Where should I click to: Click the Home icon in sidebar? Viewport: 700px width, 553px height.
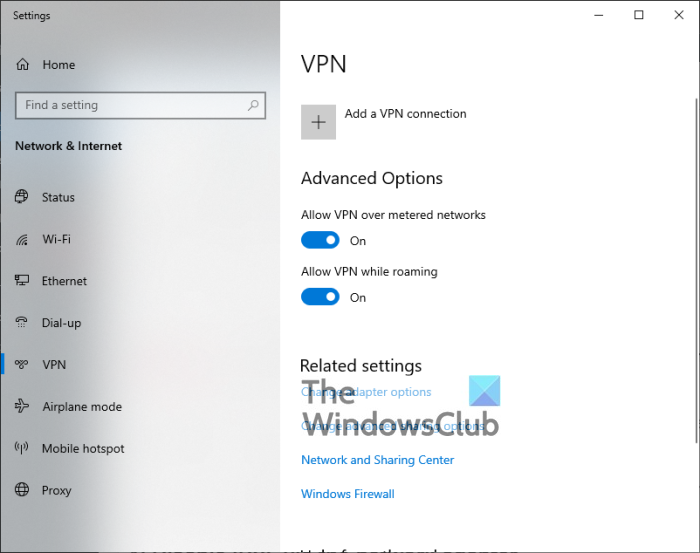click(x=23, y=65)
